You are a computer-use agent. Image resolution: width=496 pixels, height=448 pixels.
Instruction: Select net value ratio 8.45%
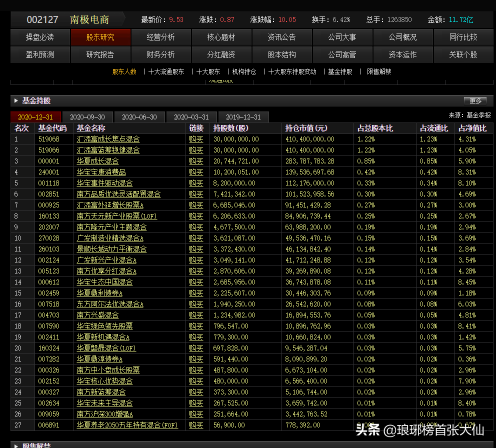click(x=467, y=282)
